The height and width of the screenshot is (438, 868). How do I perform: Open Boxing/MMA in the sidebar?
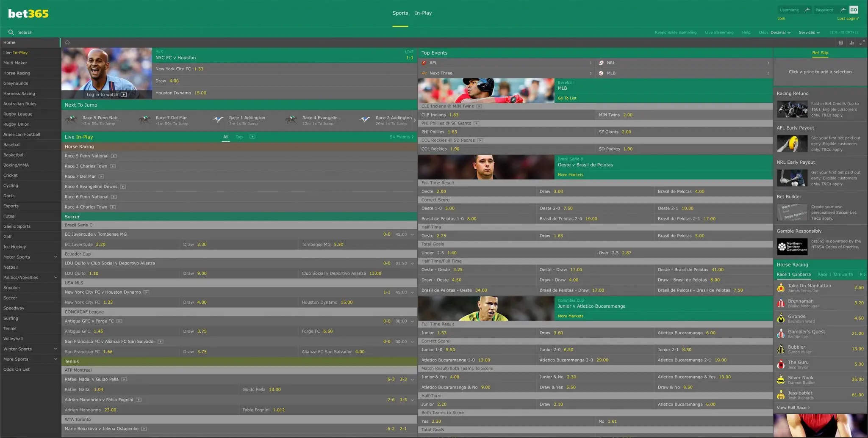click(30, 165)
